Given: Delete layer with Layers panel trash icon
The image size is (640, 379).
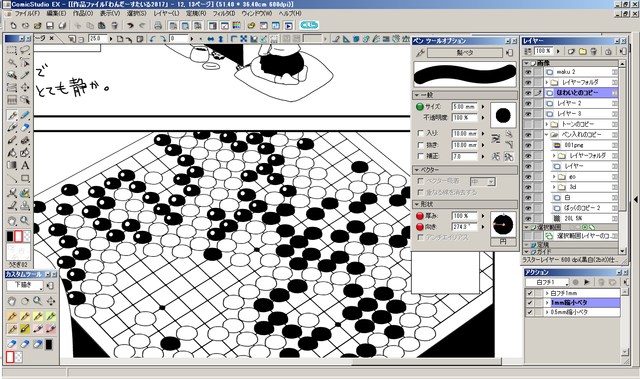Looking at the screenshot, I should pyautogui.click(x=594, y=51).
